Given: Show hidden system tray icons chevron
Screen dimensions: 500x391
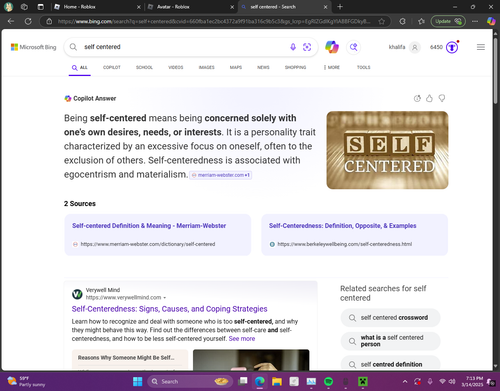Looking at the screenshot, I should [405, 381].
